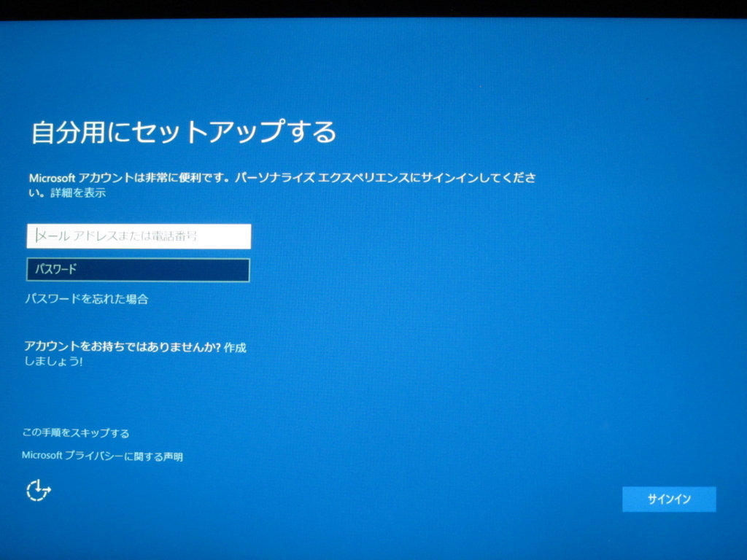Click the email or phone number field
This screenshot has height=560, width=747.
point(139,236)
